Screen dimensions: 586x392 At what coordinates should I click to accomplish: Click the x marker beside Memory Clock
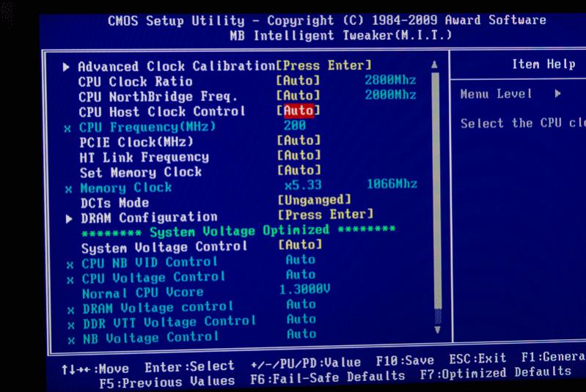pos(68,190)
